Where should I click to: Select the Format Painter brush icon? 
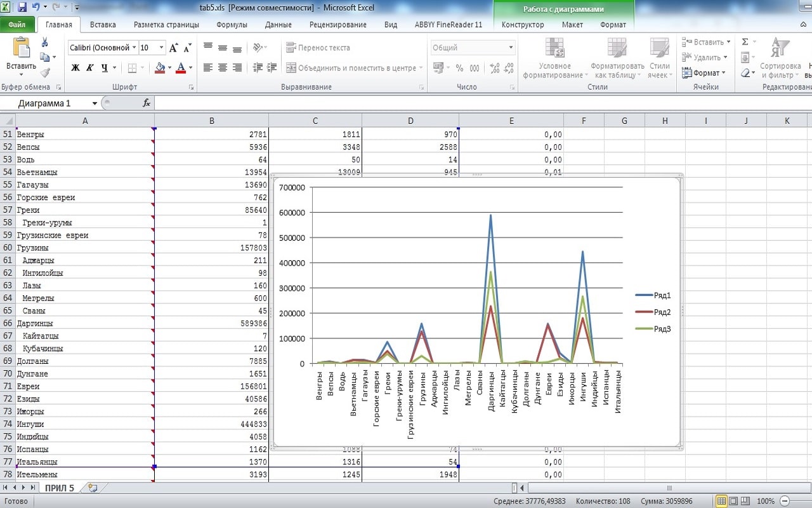pyautogui.click(x=45, y=72)
